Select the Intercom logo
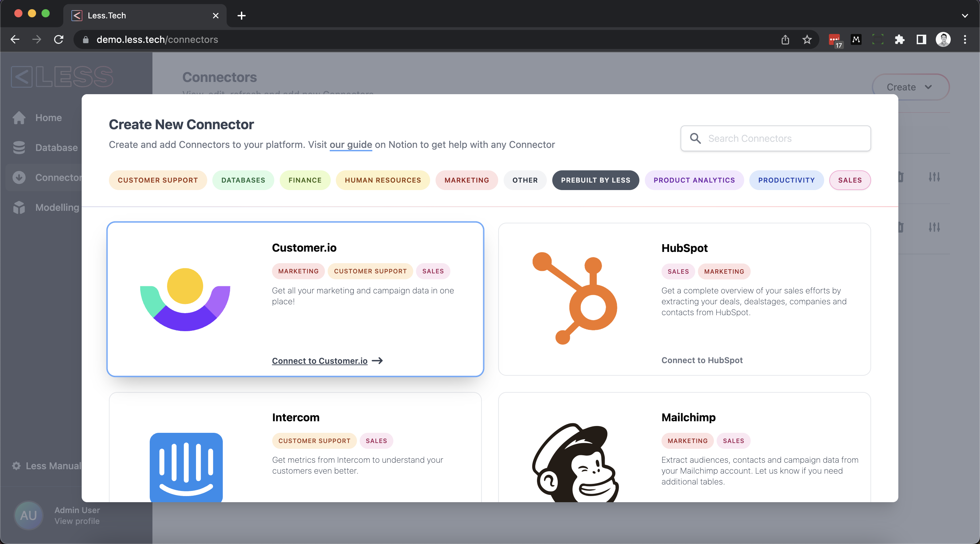The image size is (980, 544). coord(186,468)
